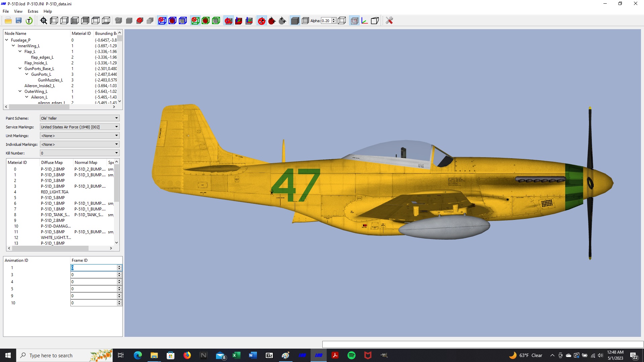644x362 pixels.
Task: Click the Material ID header in node tree
Action: [82, 34]
